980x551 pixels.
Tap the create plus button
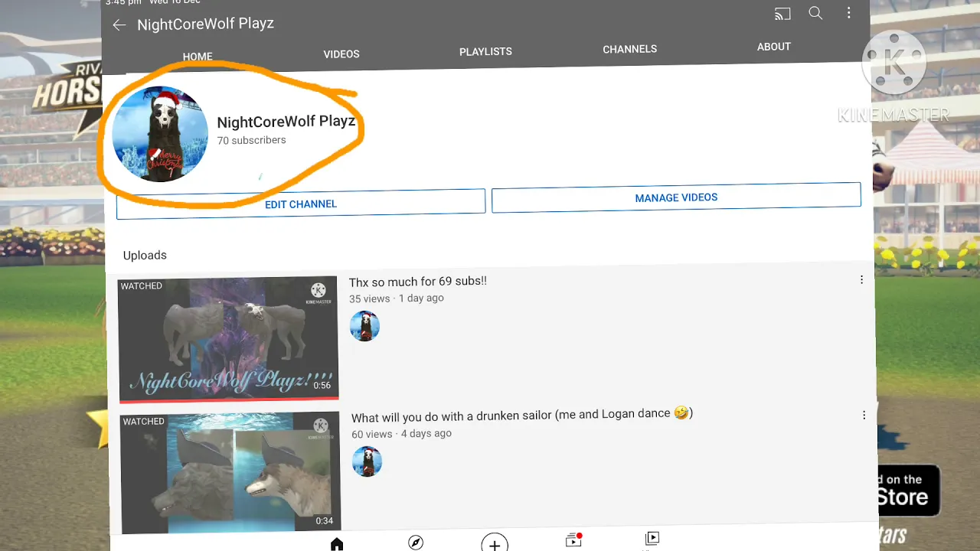[x=495, y=543]
